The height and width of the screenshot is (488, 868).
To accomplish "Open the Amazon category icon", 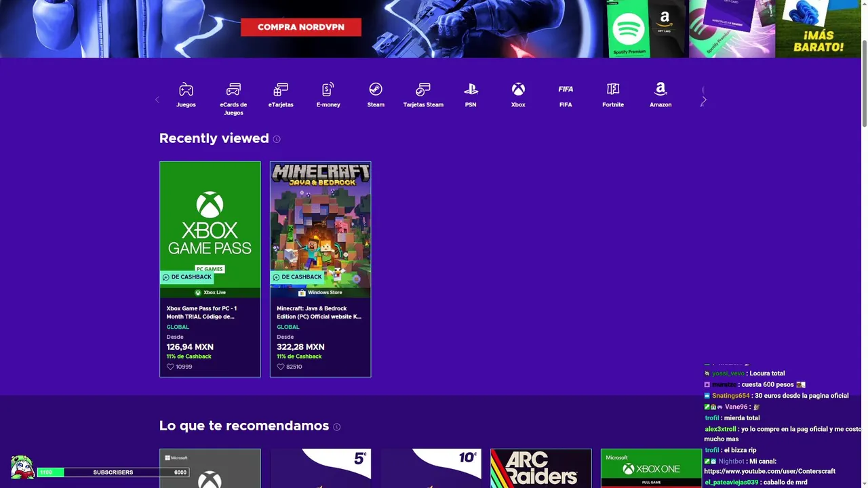I will pyautogui.click(x=660, y=89).
